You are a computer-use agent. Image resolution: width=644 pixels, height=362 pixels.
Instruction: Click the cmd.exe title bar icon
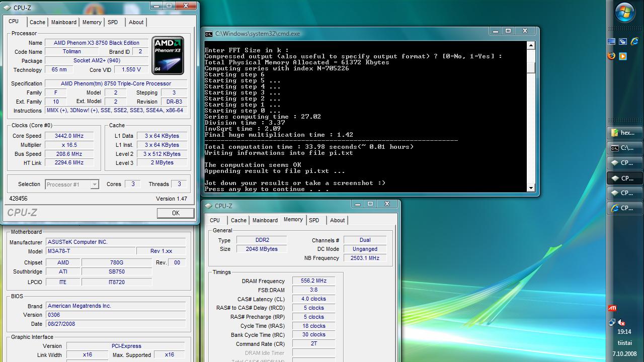tap(209, 34)
